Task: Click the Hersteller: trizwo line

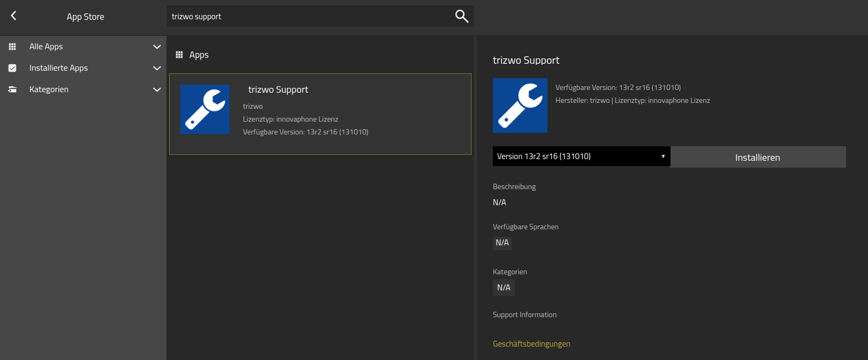Action: tap(633, 100)
